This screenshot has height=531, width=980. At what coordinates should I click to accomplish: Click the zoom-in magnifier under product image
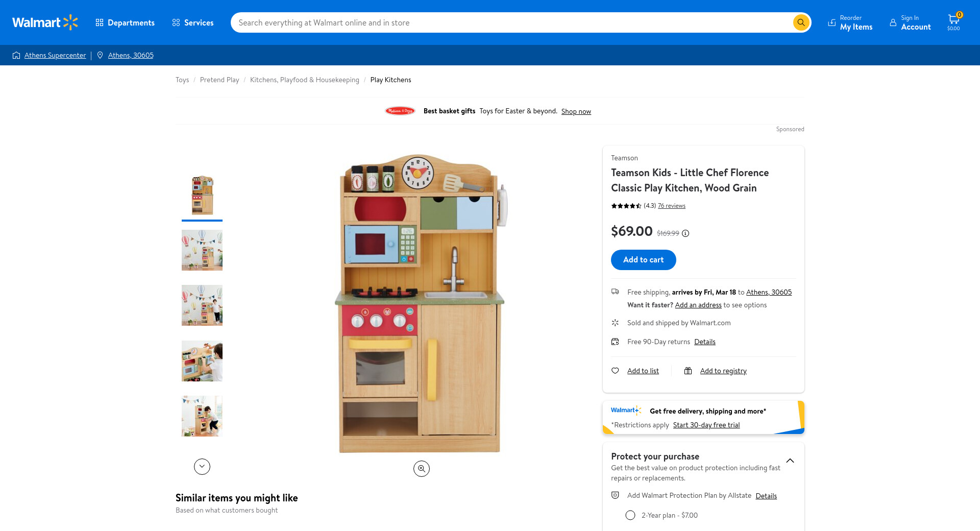point(421,469)
